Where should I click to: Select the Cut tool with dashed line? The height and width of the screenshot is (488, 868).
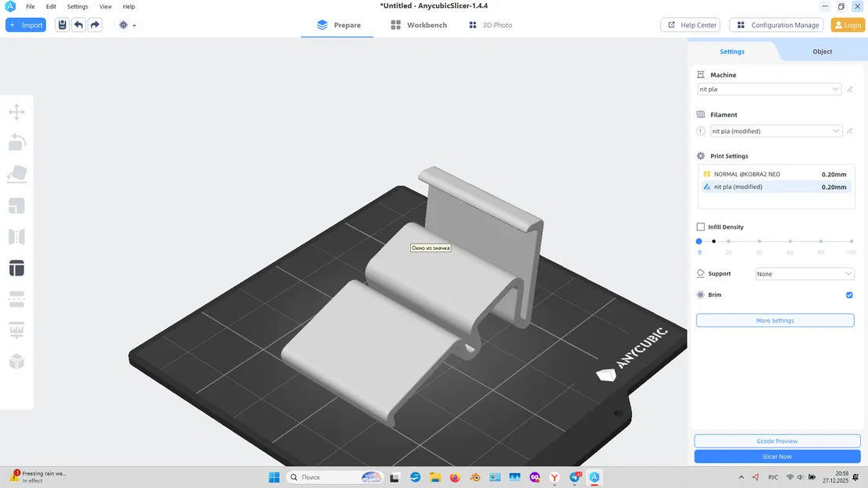click(x=16, y=299)
